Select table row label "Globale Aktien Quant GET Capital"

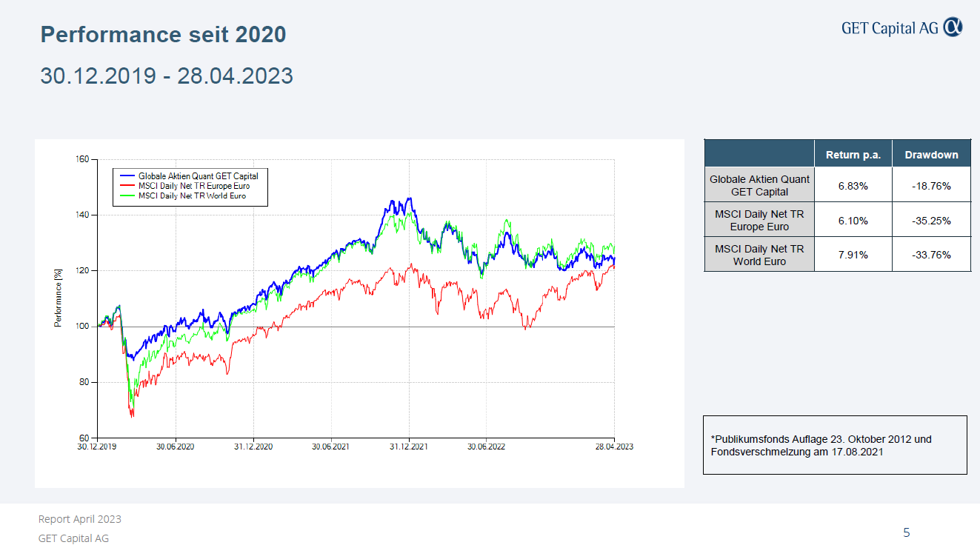pos(759,185)
